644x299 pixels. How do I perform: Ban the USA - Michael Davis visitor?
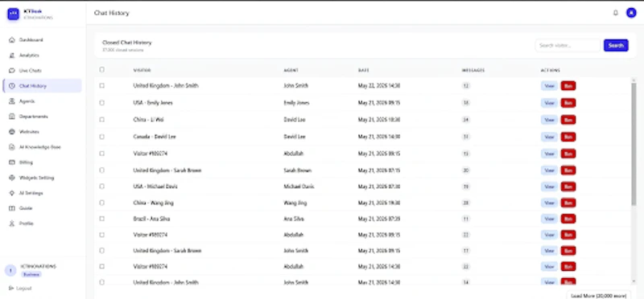point(568,186)
